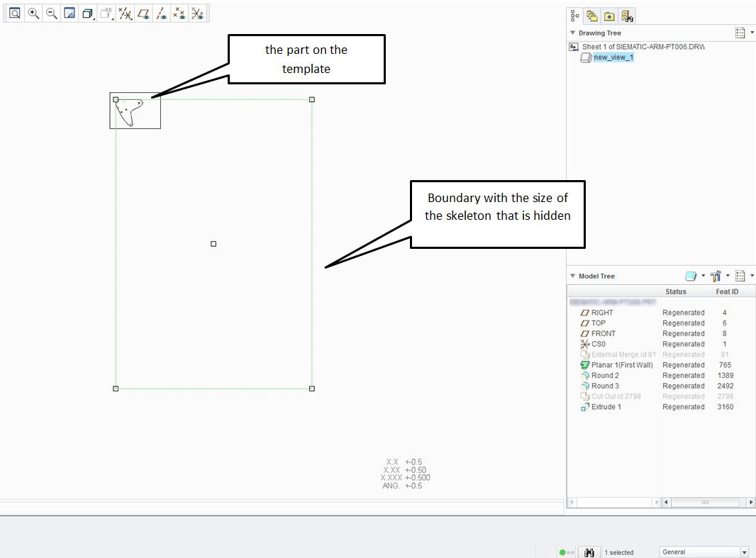Screen dimensions: 756x558
Task: Click the top model name row in Model Tree
Action: tap(612, 302)
